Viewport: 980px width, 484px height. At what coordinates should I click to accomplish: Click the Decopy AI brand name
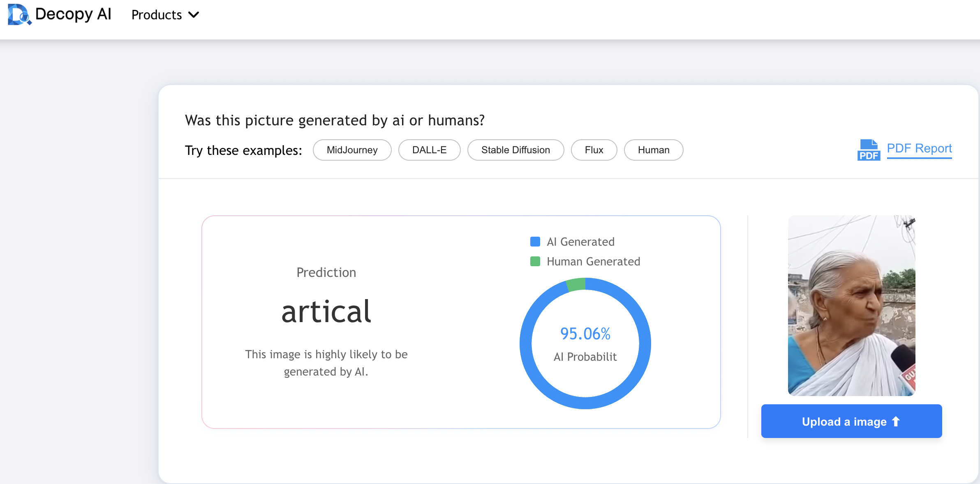73,14
